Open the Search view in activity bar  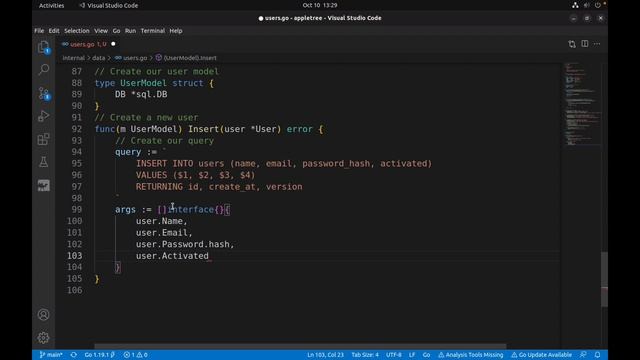point(44,70)
